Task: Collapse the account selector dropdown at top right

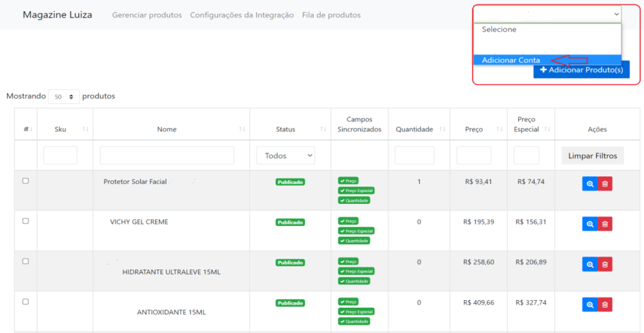Action: [547, 14]
